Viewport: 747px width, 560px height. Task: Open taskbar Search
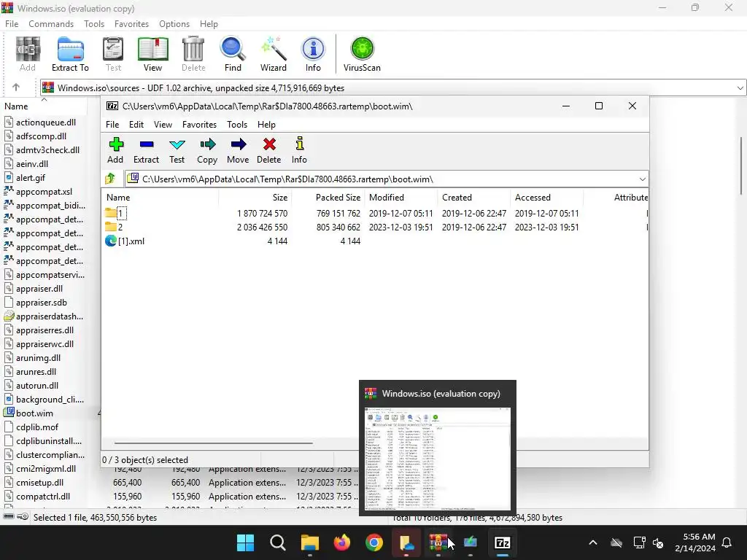[278, 542]
